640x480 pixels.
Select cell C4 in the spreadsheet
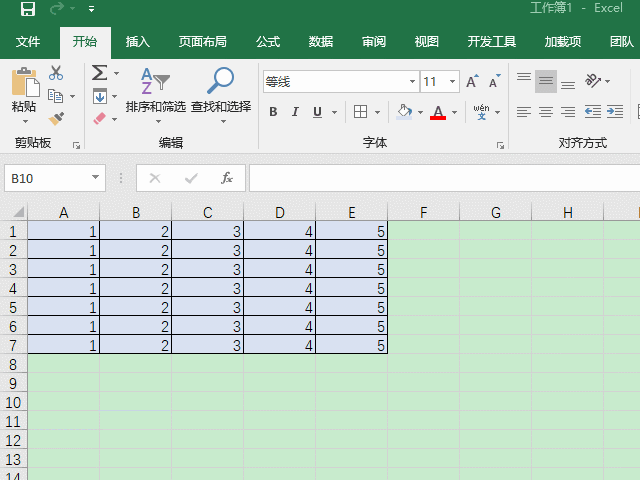207,288
